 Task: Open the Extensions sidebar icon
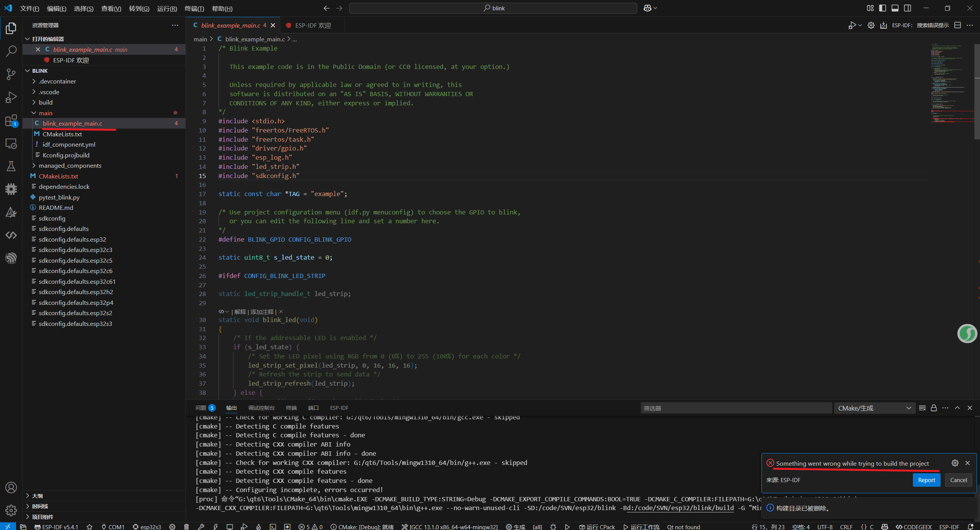click(11, 121)
